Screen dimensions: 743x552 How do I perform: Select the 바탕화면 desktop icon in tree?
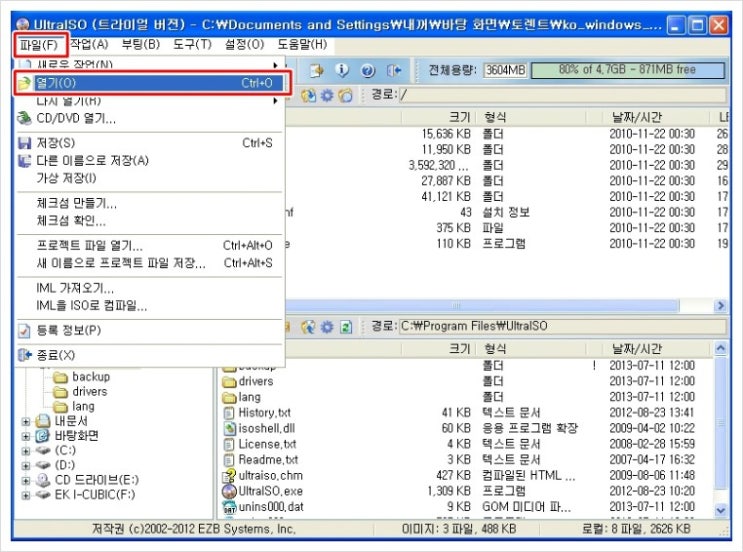(x=43, y=436)
